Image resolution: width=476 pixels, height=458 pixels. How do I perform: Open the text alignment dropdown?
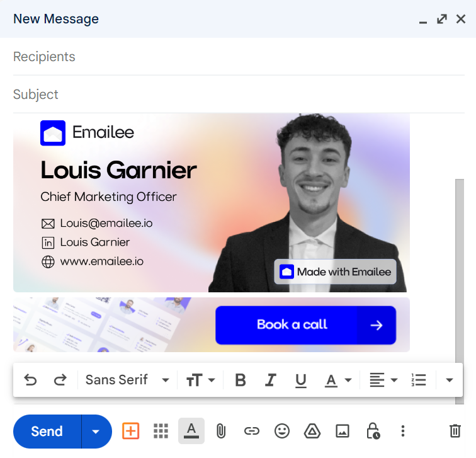(x=383, y=380)
